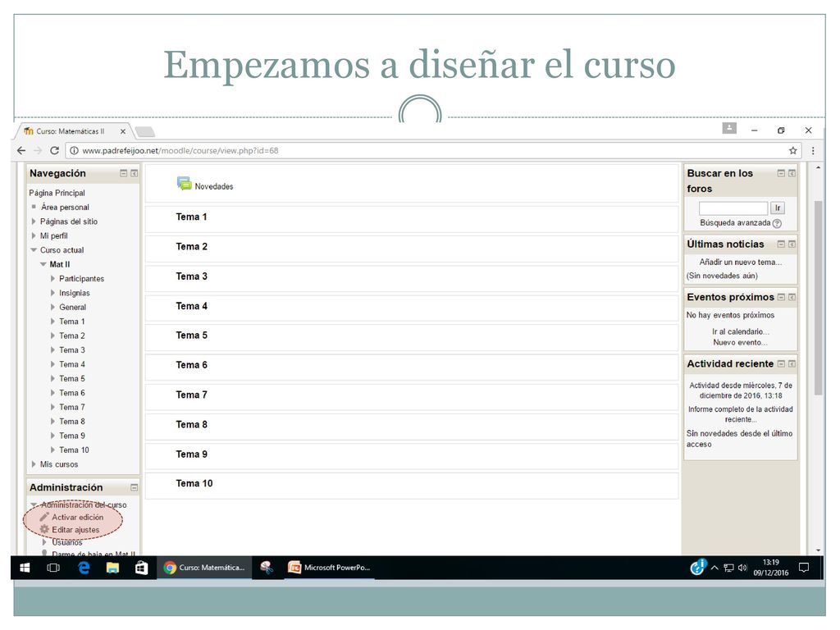Click the site info icon in address bar

(x=75, y=151)
